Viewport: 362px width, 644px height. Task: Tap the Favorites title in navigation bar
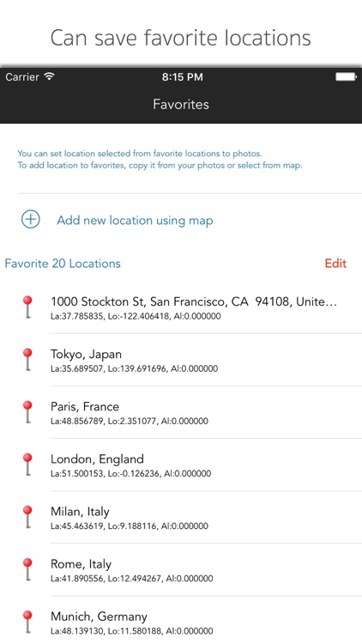click(x=181, y=104)
